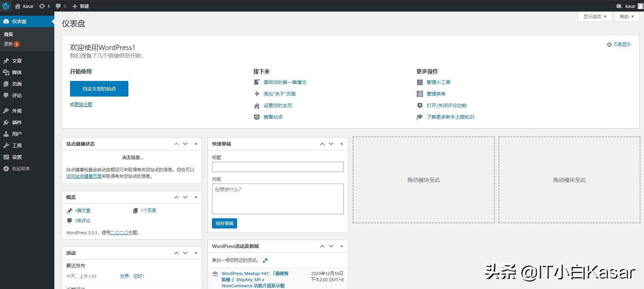Move 站点健康状态 box up
Image resolution: width=644 pixels, height=289 pixels.
[x=176, y=144]
